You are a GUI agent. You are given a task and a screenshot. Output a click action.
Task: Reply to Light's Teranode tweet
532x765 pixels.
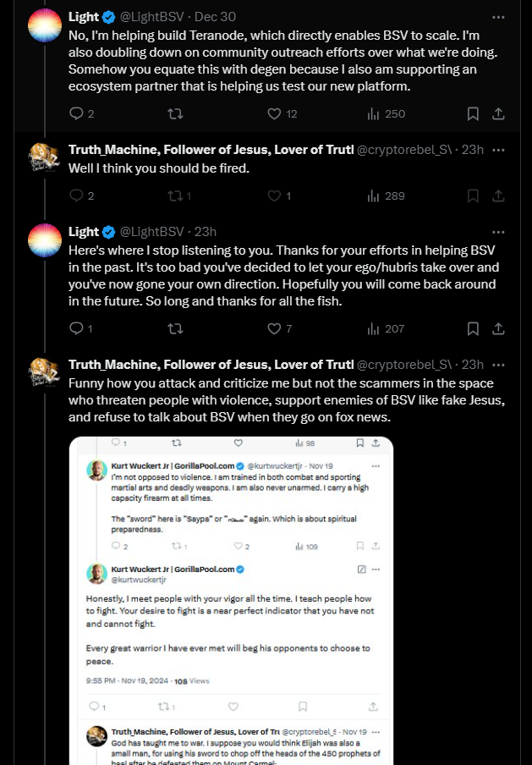click(81, 113)
